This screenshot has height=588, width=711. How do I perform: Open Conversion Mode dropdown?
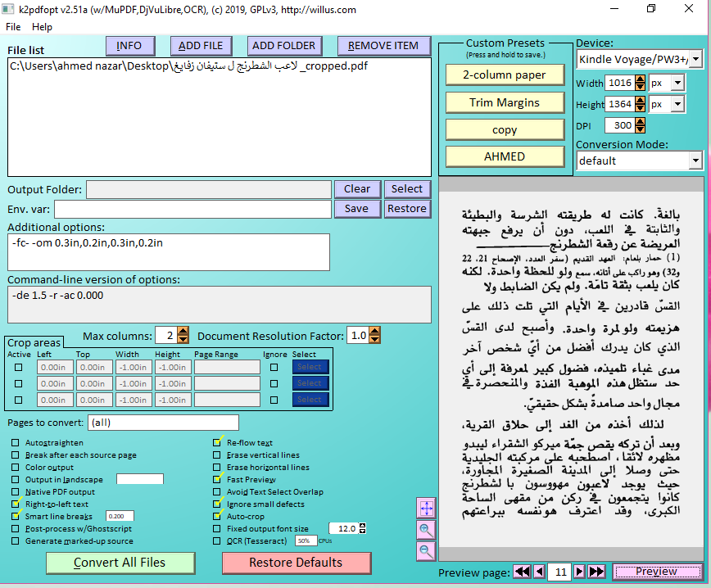(x=695, y=161)
